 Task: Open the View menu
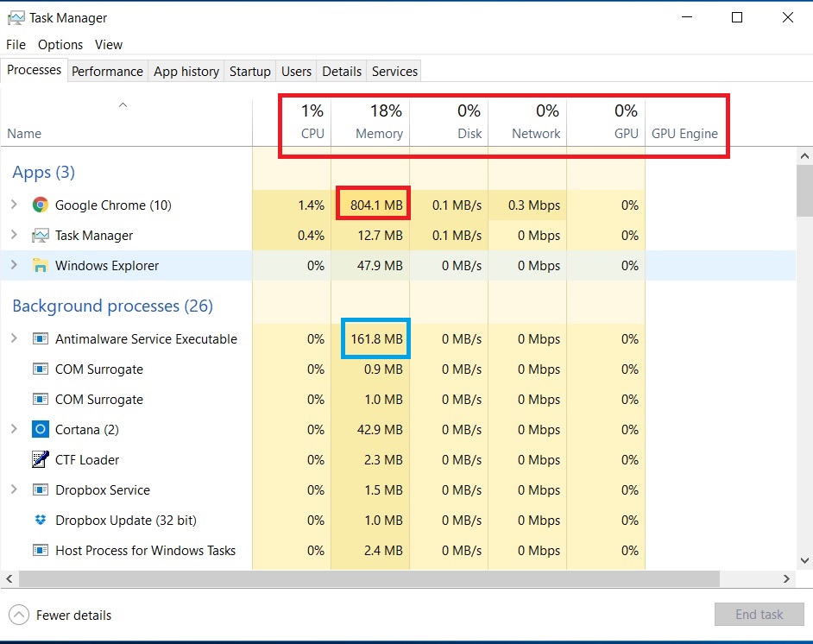[109, 45]
